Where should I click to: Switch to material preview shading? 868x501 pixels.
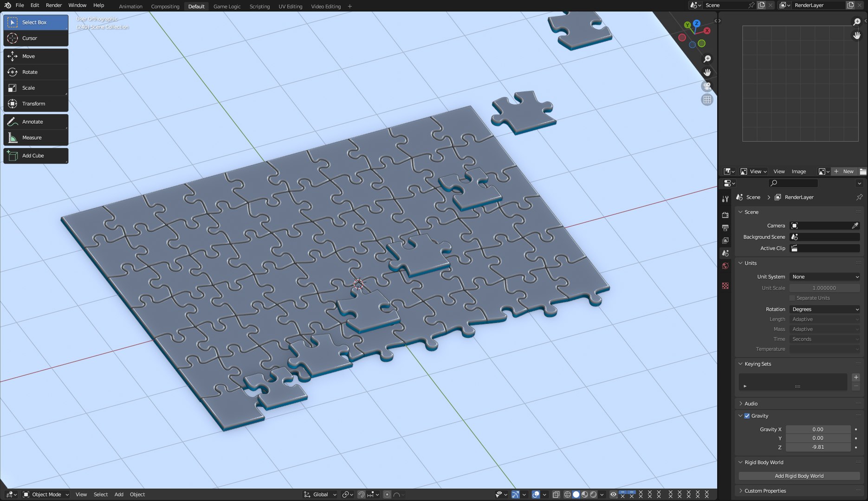tap(585, 495)
